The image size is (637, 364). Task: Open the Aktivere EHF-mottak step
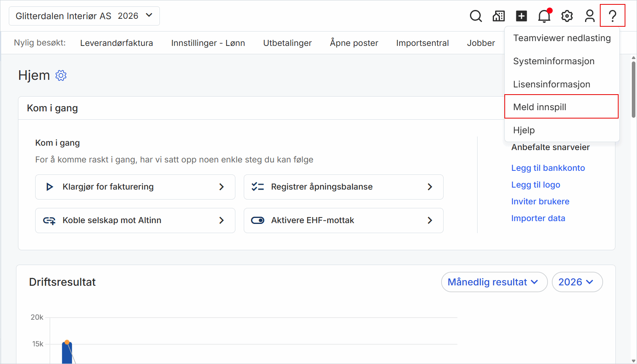[x=343, y=220]
